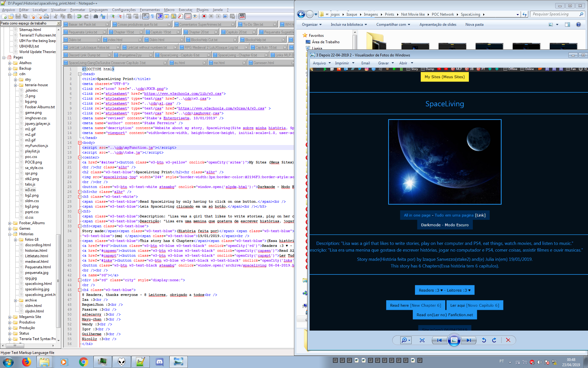Click the Replace icon next to binoculars
Viewport: 588px width, 368px height.
(103, 16)
